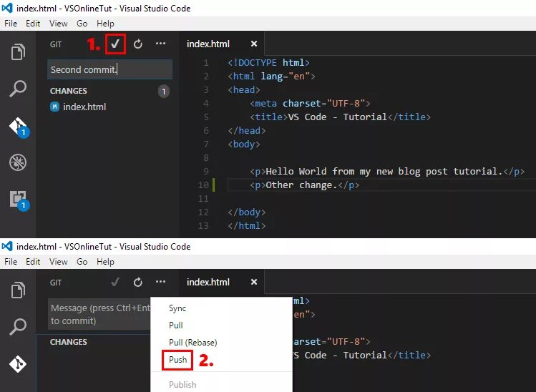The width and height of the screenshot is (536, 392).
Task: Open Git icon in lower window sidebar
Action: [18, 364]
